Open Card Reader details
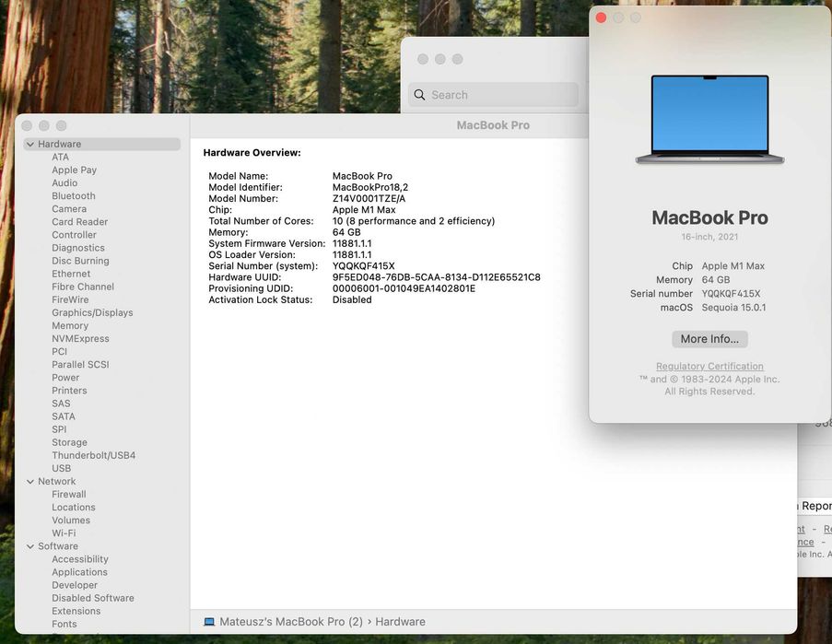The image size is (832, 644). point(79,222)
